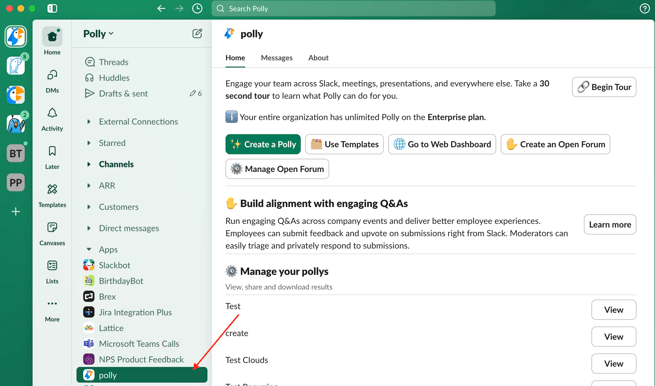Open the DMs sidebar icon
This screenshot has width=655, height=386.
click(52, 75)
